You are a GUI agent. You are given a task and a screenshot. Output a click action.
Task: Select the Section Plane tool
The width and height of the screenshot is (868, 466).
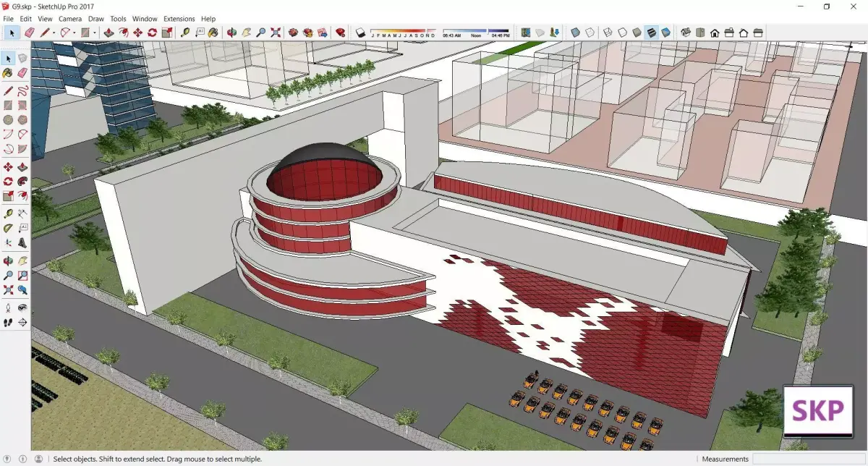click(x=22, y=323)
